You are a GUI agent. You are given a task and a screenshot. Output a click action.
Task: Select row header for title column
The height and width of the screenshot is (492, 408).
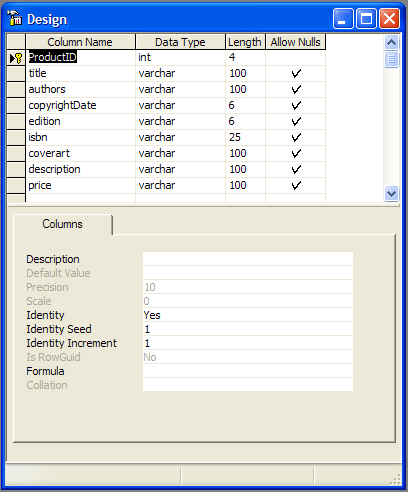(x=16, y=73)
